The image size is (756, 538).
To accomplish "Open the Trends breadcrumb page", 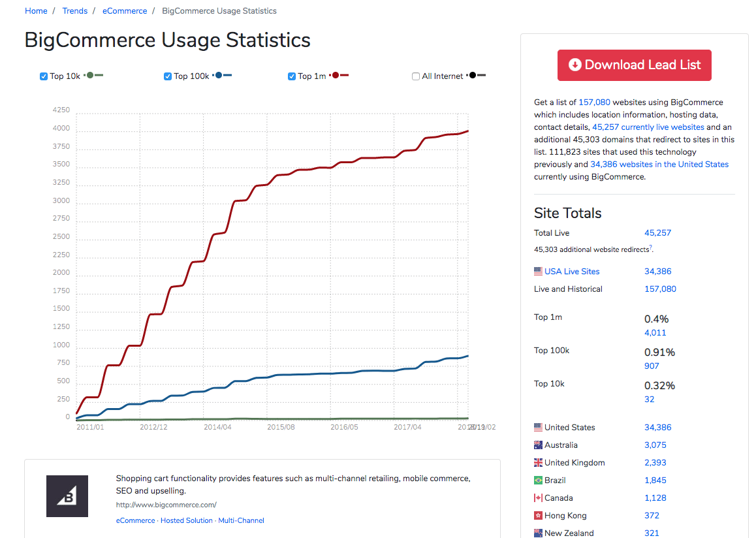I will point(74,10).
